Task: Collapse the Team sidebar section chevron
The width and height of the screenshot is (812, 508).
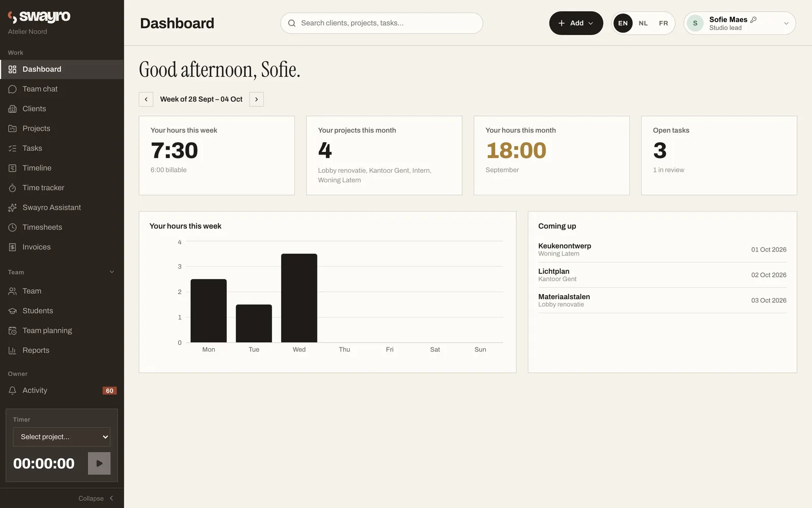Action: coord(112,272)
